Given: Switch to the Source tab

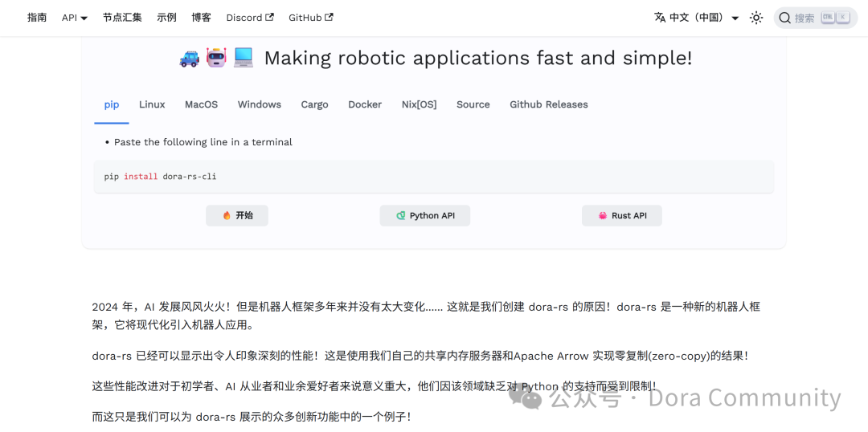Looking at the screenshot, I should click(x=473, y=104).
